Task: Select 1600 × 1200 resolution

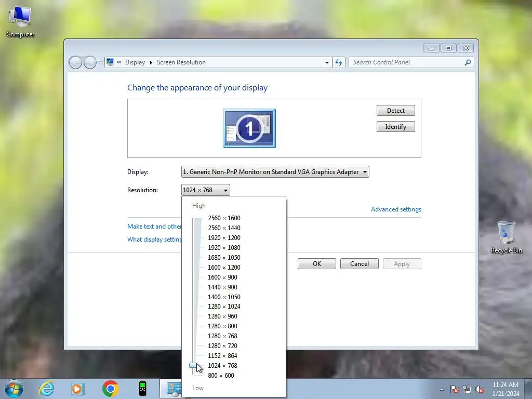Action: point(224,268)
